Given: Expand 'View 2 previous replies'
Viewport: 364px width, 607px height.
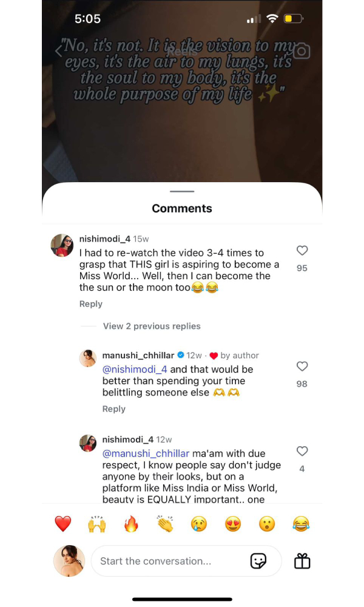Looking at the screenshot, I should coord(151,326).
